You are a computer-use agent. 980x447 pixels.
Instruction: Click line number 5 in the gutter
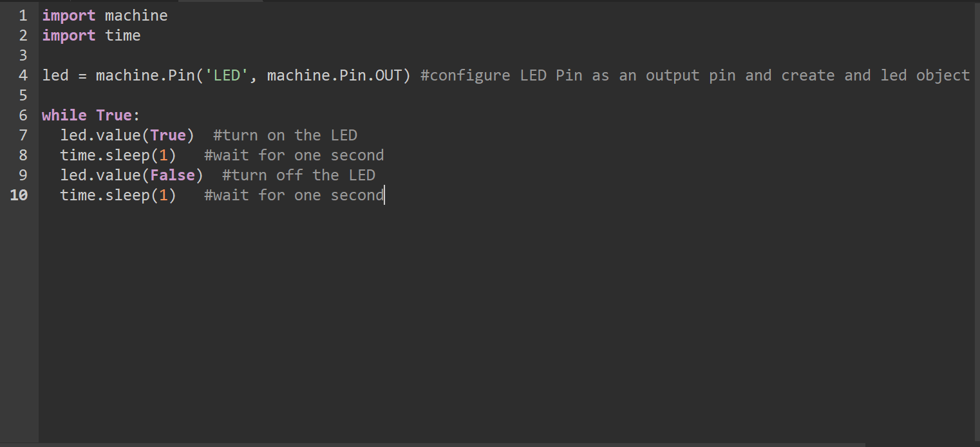pyautogui.click(x=23, y=95)
